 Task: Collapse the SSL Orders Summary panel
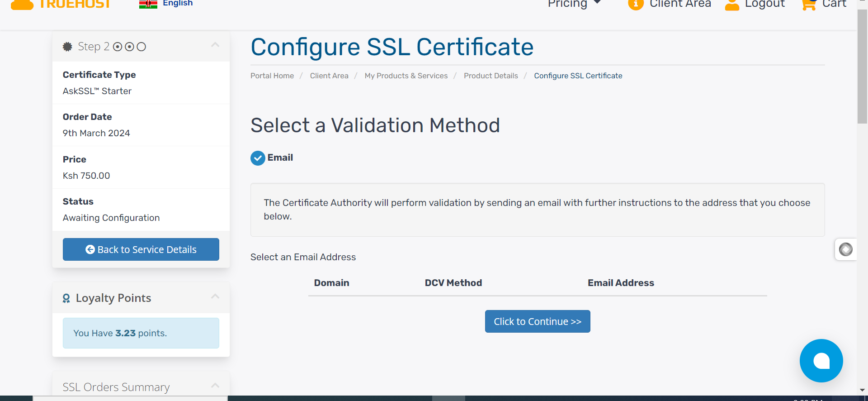[215, 386]
